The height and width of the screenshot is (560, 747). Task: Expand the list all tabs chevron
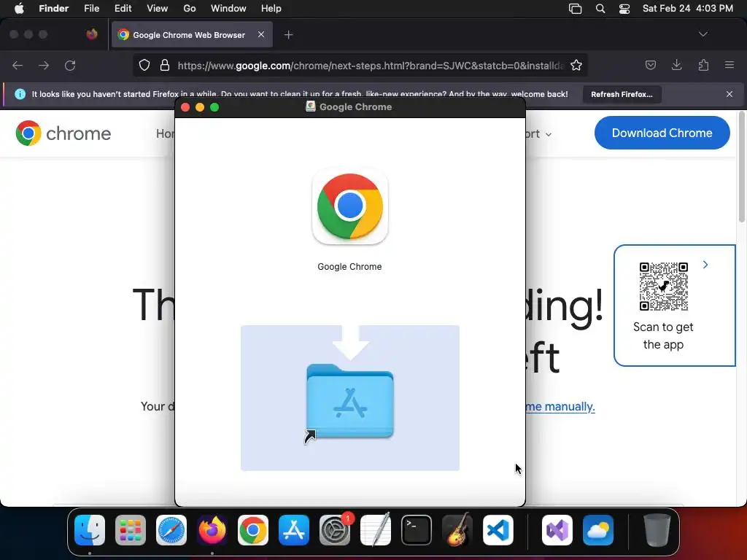pos(703,34)
